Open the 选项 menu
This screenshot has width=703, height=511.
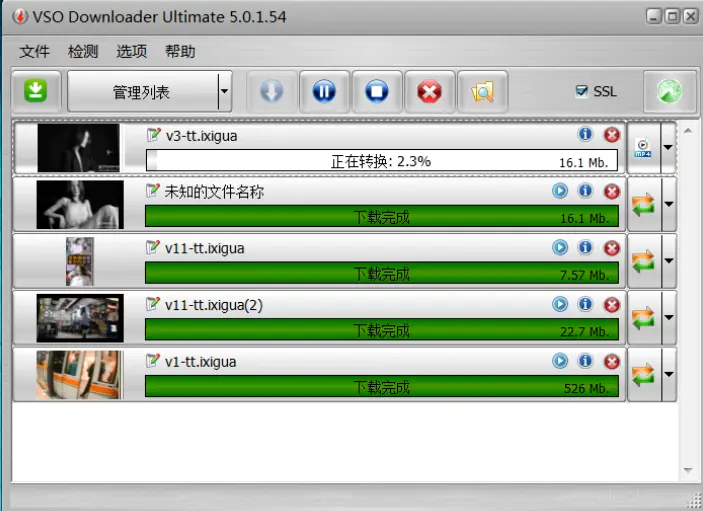point(131,51)
